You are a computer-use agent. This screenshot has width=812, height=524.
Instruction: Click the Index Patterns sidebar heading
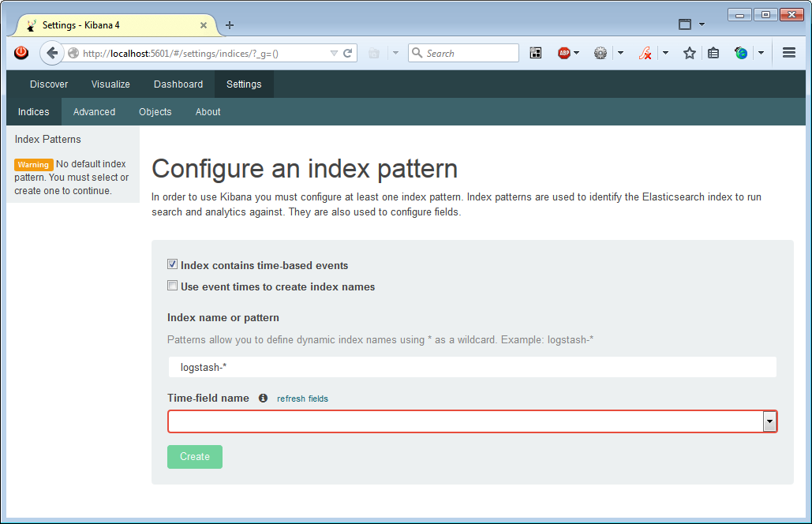(x=47, y=139)
